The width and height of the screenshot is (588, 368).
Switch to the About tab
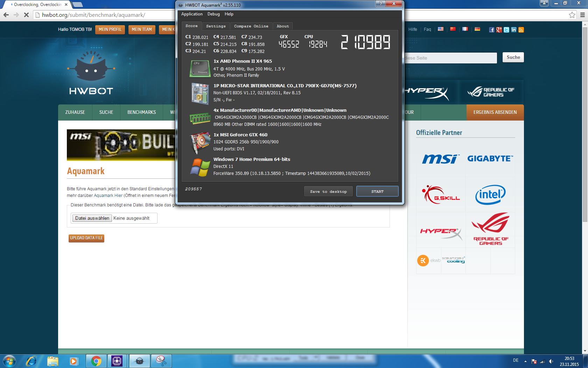click(283, 26)
